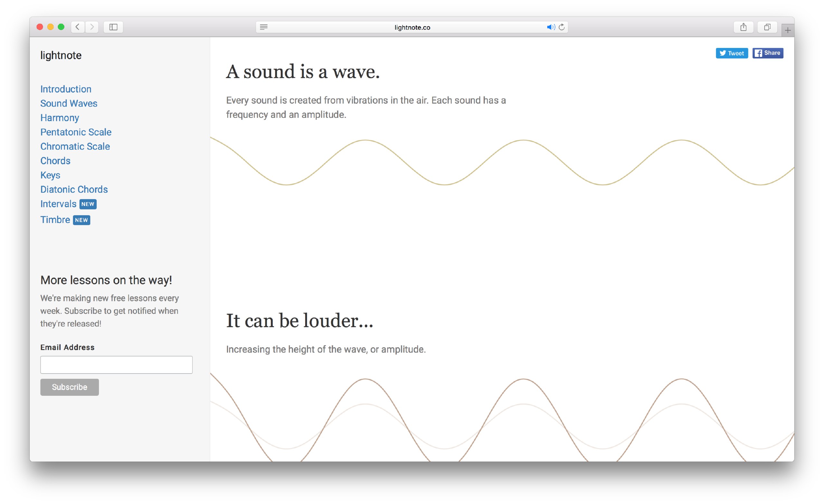Viewport: 824px width, 504px height.
Task: Open the Sound Waves lesson
Action: point(69,103)
